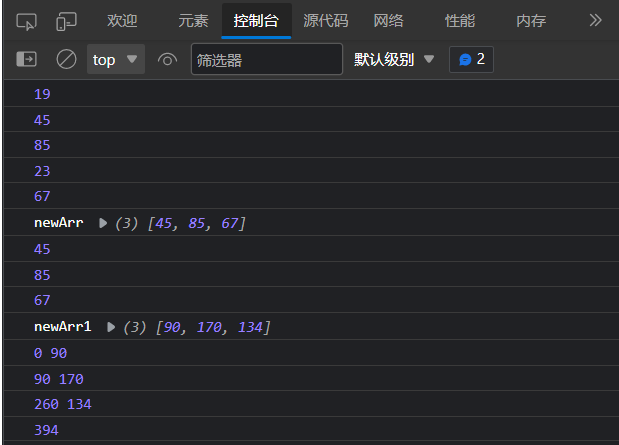Image resolution: width=619 pixels, height=445 pixels.
Task: Click the newArr1 label text
Action: click(63, 327)
